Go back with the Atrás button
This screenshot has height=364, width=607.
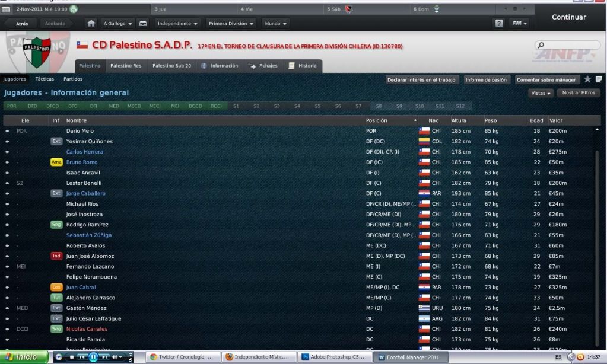(x=22, y=24)
